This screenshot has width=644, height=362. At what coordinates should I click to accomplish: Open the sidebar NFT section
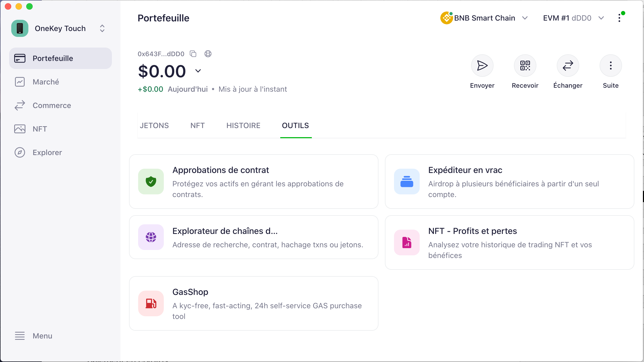tap(40, 129)
